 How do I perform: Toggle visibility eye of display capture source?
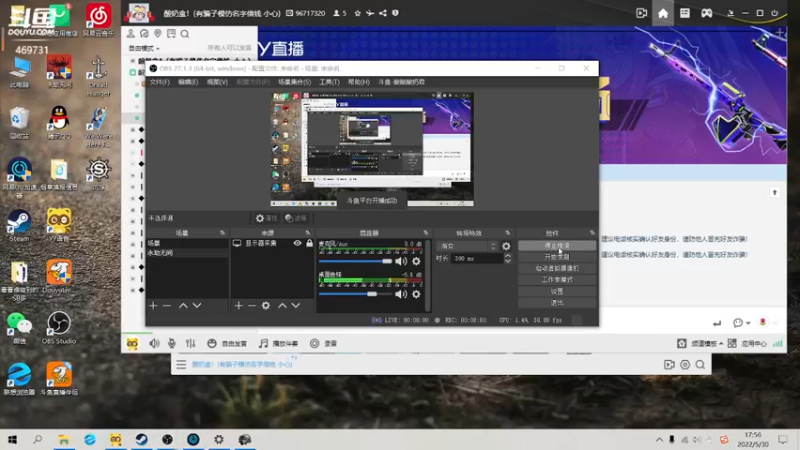[297, 243]
